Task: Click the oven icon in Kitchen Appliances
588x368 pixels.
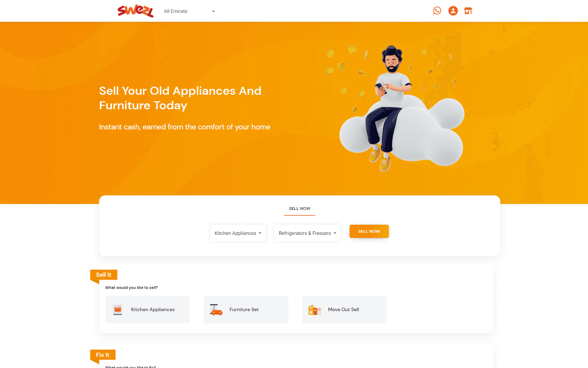Action: [118, 310]
